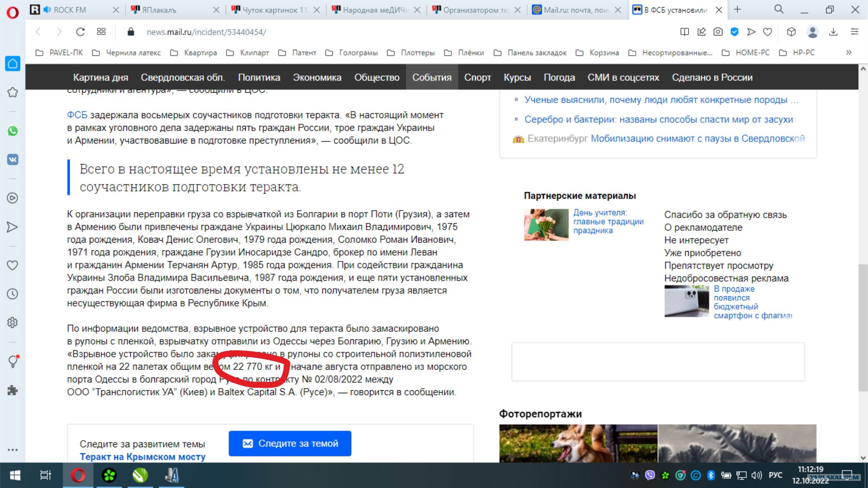Screen dimensions: 868x488
Task: Open День учителя partner article link
Action: 608,221
